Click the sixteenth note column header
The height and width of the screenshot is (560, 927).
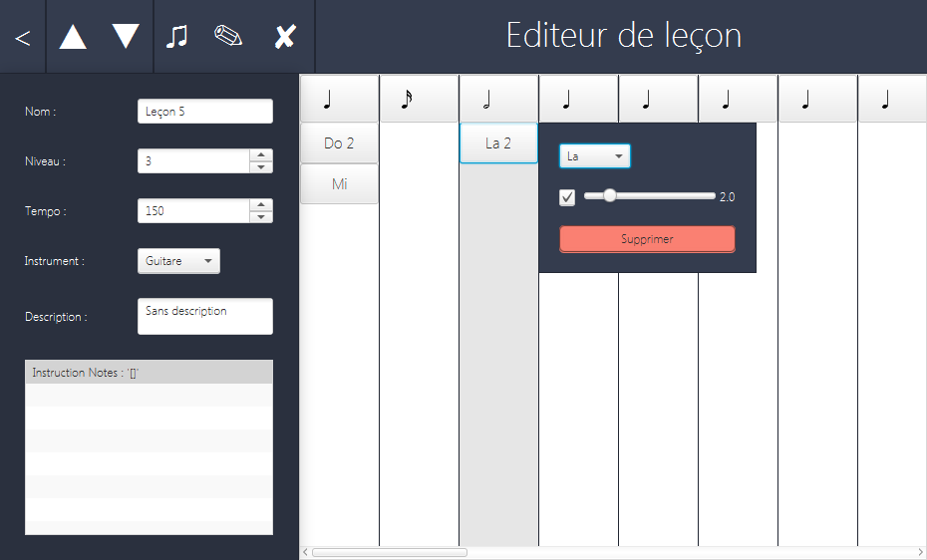(x=420, y=99)
